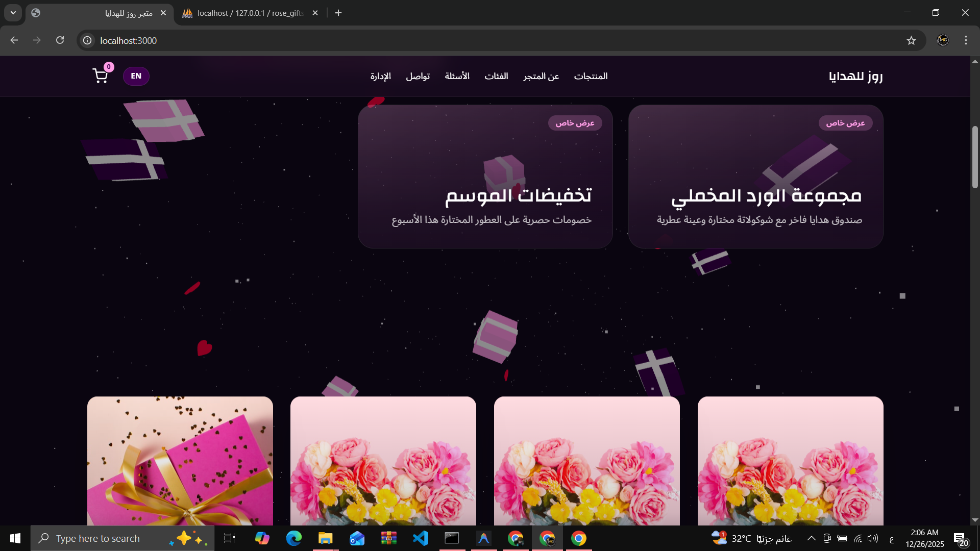This screenshot has height=551, width=980.
Task: Select the pink gift box product image
Action: click(180, 461)
